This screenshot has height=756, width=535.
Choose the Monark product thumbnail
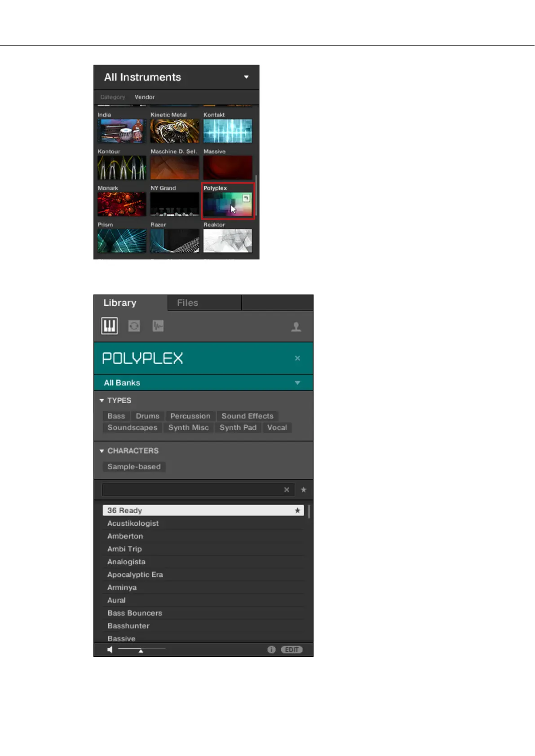tap(122, 204)
